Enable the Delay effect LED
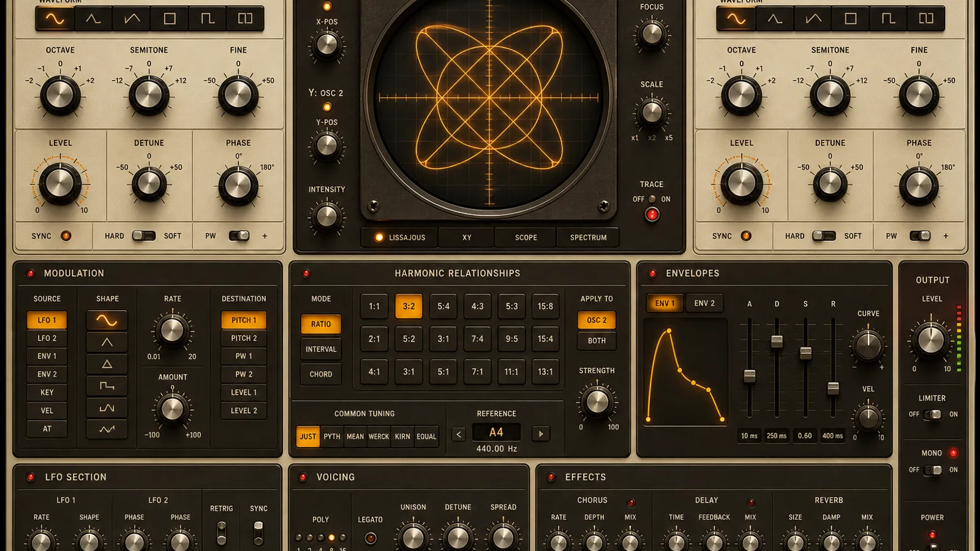The height and width of the screenshot is (551, 980). point(751,503)
